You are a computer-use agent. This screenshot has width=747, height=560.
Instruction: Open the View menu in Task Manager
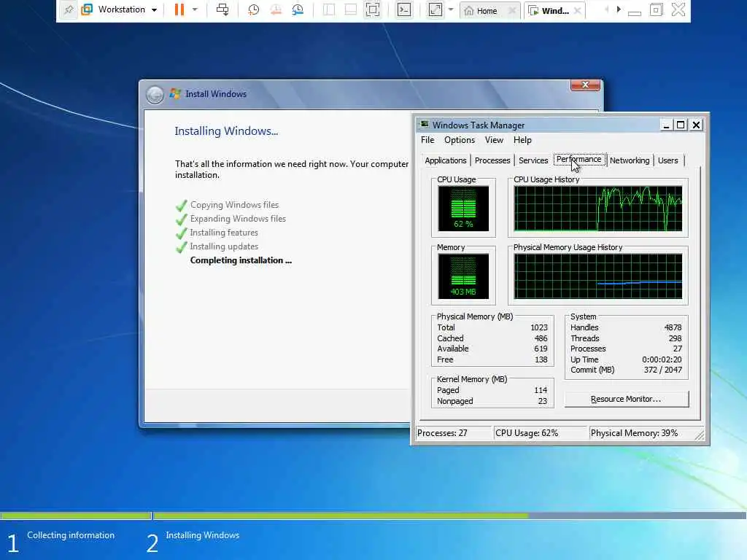[494, 140]
